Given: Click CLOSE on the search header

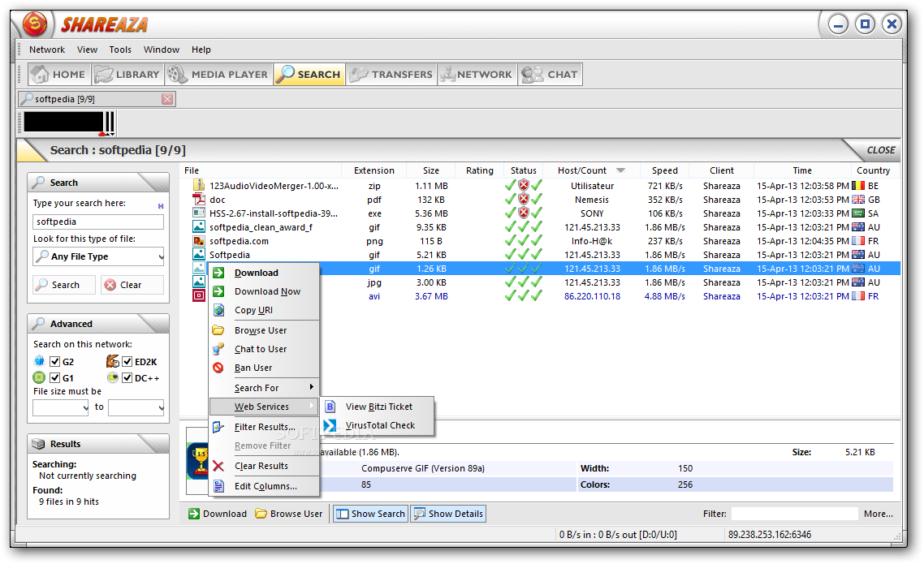Looking at the screenshot, I should tap(880, 150).
